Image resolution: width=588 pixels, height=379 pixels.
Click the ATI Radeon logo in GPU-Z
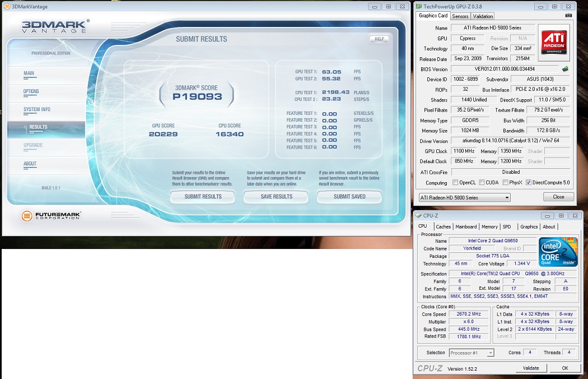point(554,43)
